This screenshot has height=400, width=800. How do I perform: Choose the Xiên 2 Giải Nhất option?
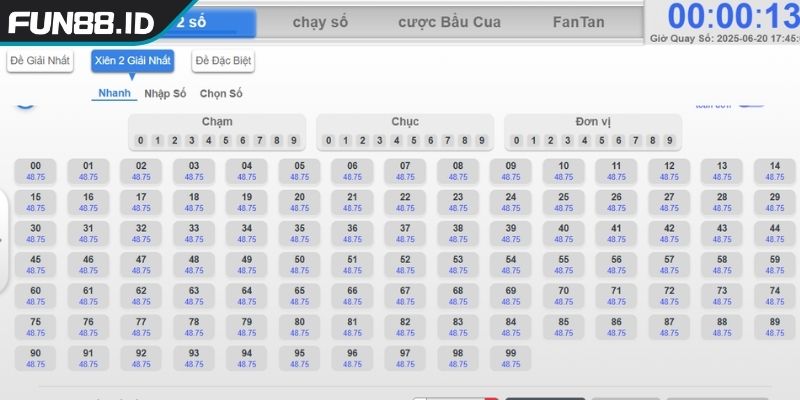[133, 61]
